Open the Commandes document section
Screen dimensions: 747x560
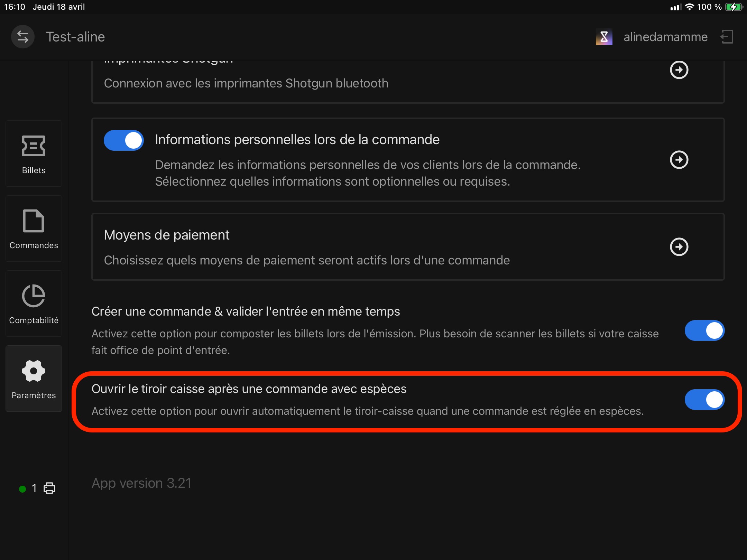click(34, 229)
